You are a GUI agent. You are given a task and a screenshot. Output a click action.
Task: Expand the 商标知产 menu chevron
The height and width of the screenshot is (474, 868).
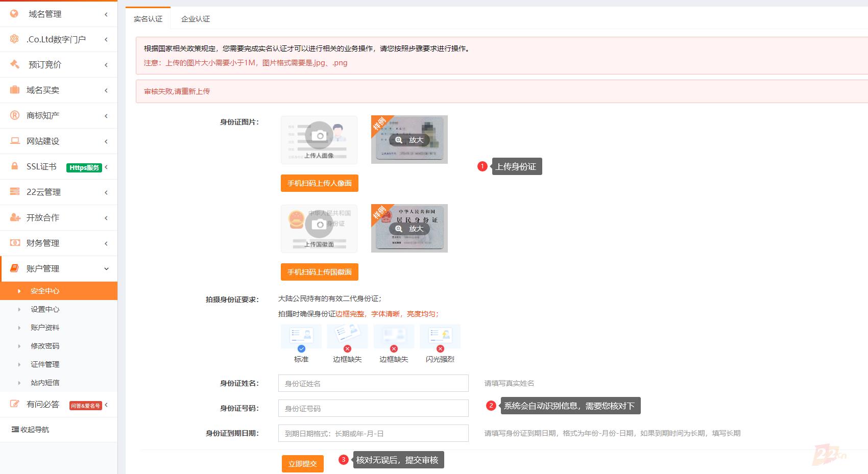[x=106, y=116]
